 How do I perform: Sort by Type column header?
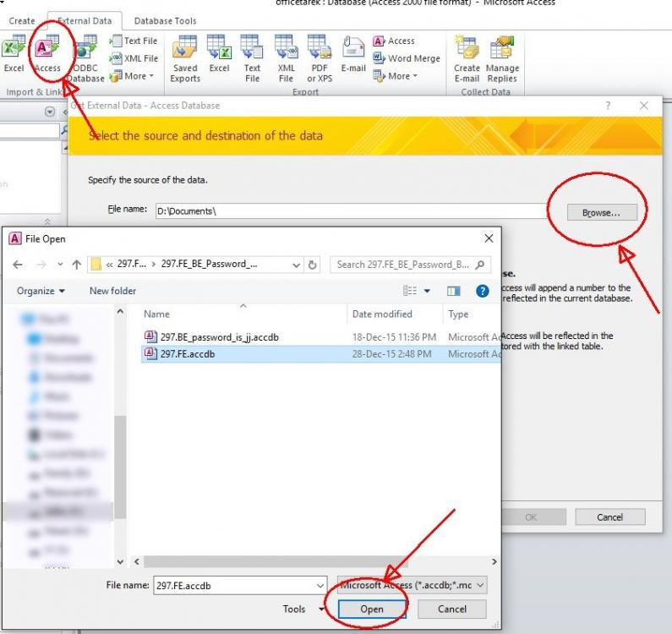[472, 314]
